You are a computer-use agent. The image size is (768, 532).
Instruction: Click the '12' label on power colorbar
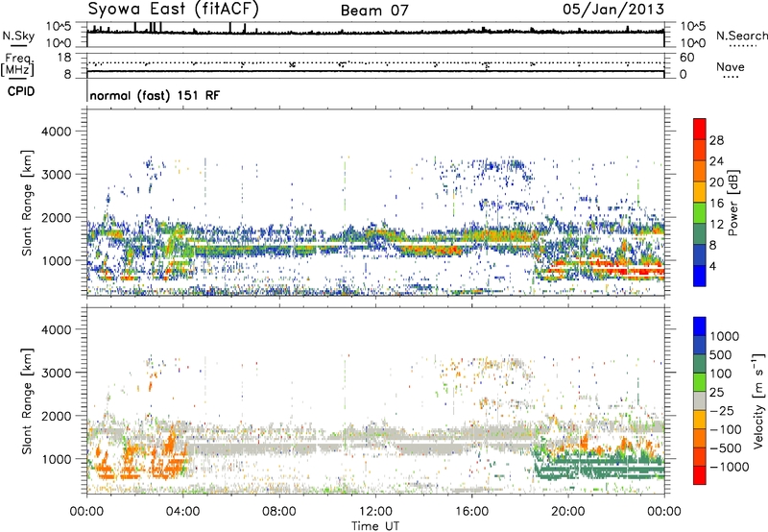tap(716, 225)
